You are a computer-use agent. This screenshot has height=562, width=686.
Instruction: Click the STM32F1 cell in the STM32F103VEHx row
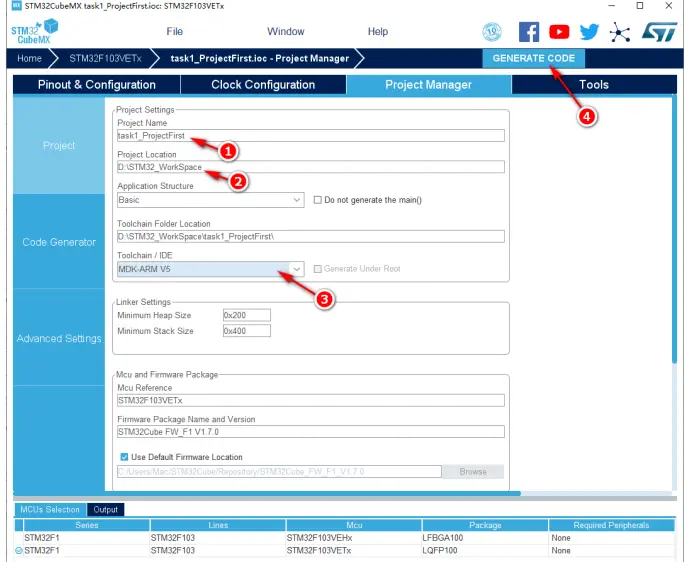pyautogui.click(x=87, y=538)
